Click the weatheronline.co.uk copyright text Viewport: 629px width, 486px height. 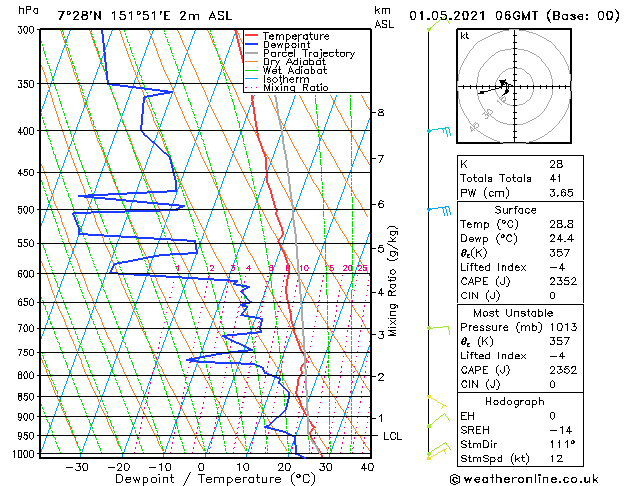click(524, 479)
